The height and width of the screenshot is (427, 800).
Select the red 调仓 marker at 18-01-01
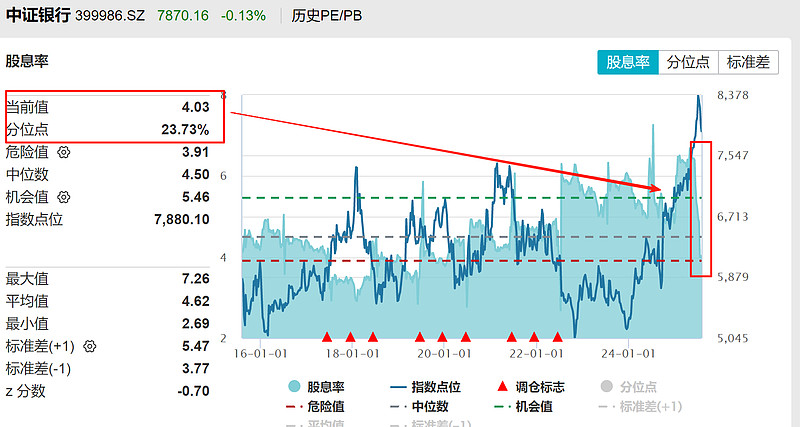351,337
